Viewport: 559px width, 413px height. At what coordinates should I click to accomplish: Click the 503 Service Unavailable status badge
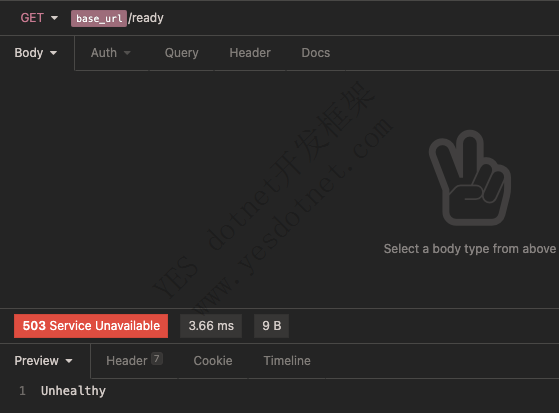pyautogui.click(x=91, y=326)
